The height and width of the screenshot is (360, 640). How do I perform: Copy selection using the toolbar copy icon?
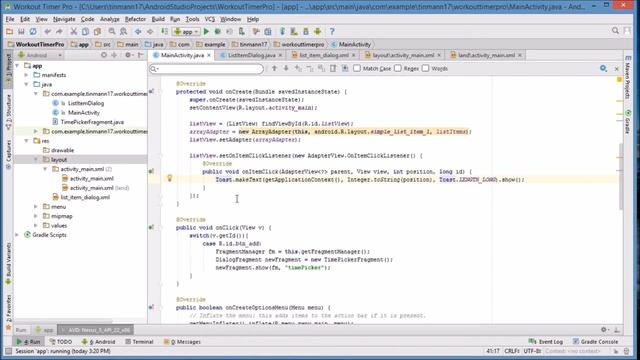coord(85,31)
